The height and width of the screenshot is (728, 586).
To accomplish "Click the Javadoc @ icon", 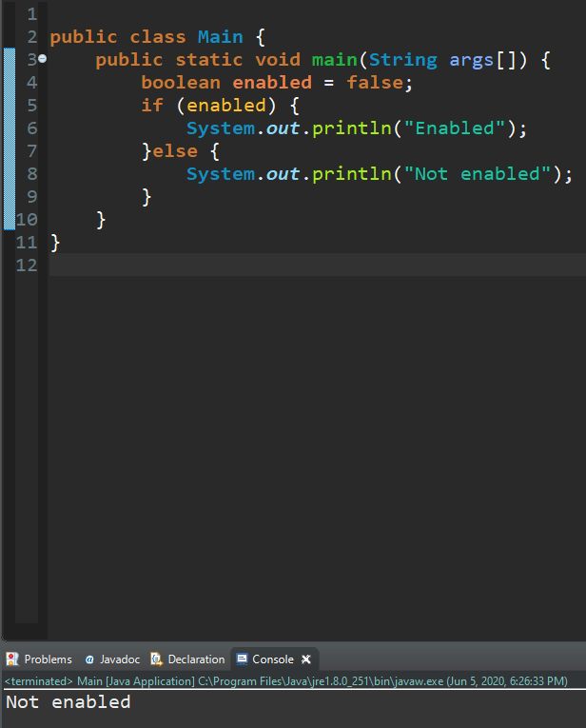I will tap(89, 659).
